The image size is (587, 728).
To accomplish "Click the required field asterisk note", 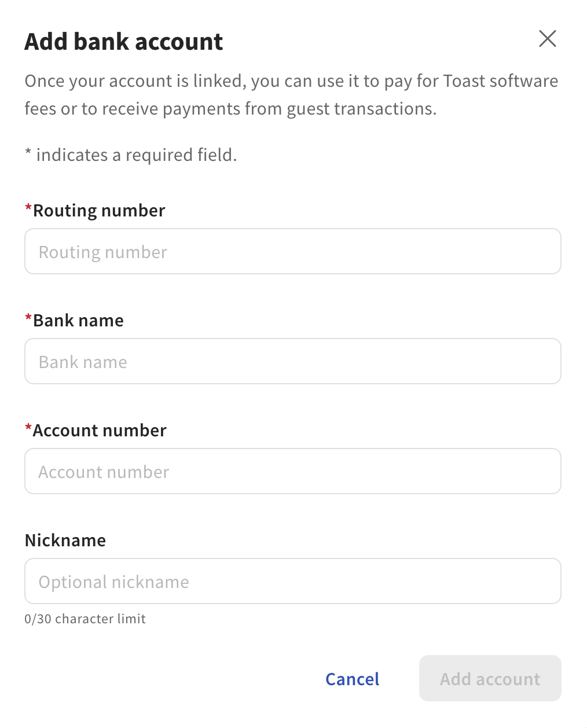I will point(131,155).
